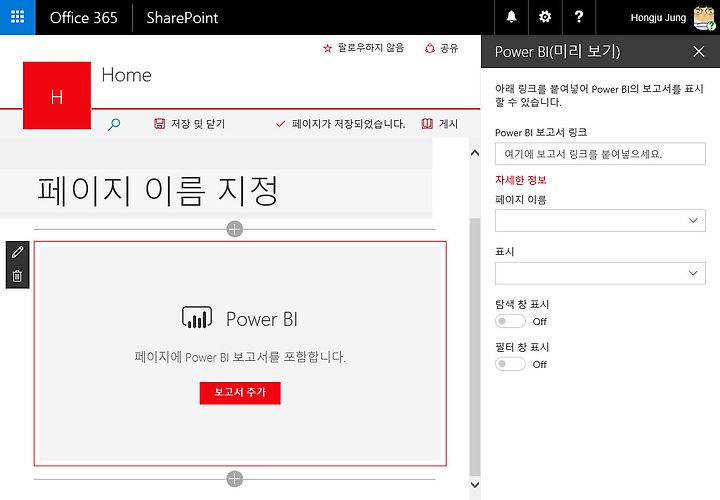Close the Power BI properties pane
720x500 pixels.
coord(698,51)
